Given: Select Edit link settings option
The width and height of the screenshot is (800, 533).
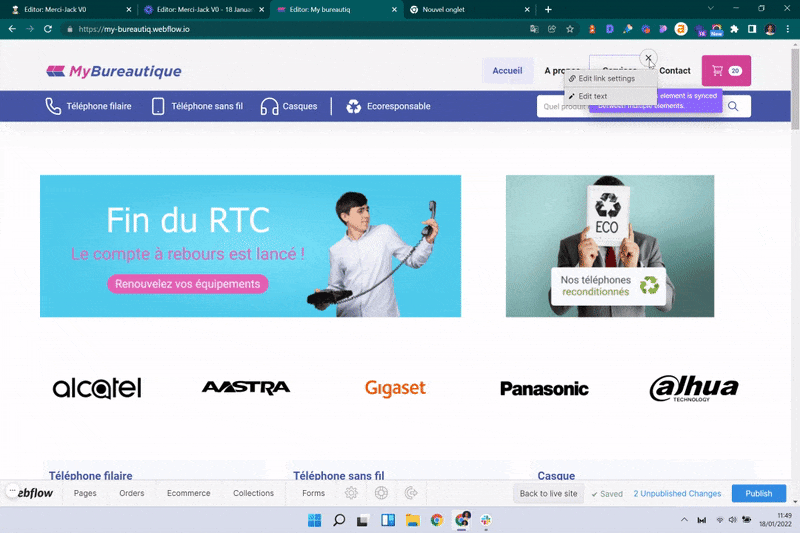Looking at the screenshot, I should [611, 79].
